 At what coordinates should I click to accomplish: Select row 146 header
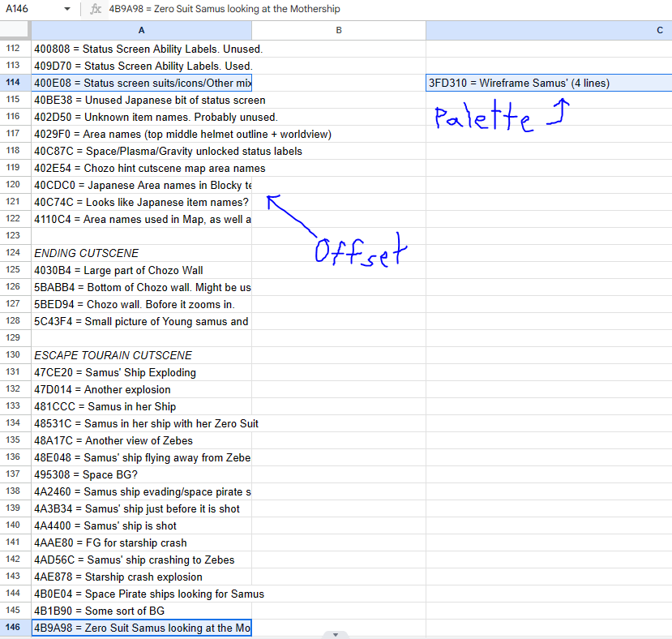(15, 628)
